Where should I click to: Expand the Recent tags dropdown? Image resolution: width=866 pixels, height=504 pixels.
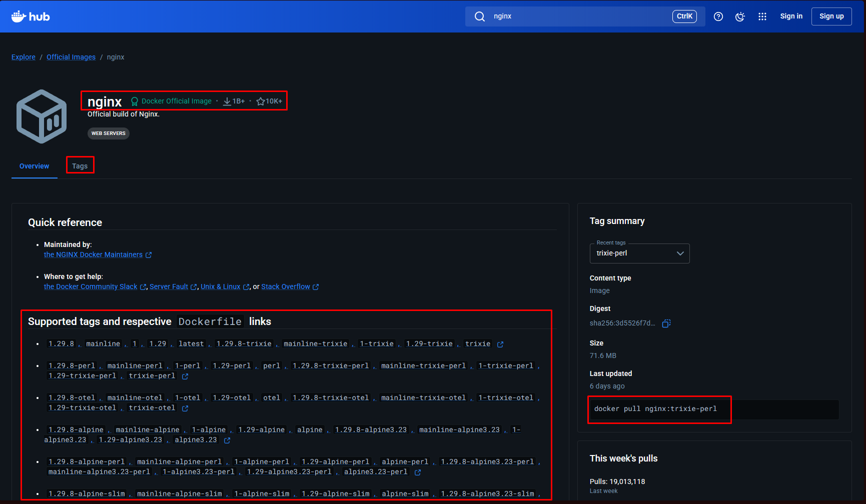(x=639, y=253)
